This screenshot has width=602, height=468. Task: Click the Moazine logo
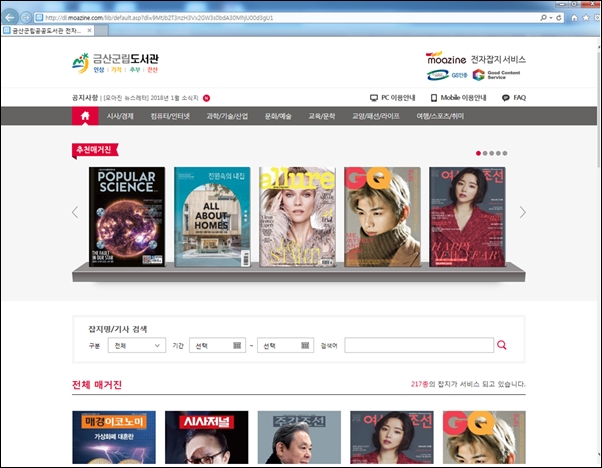click(446, 58)
